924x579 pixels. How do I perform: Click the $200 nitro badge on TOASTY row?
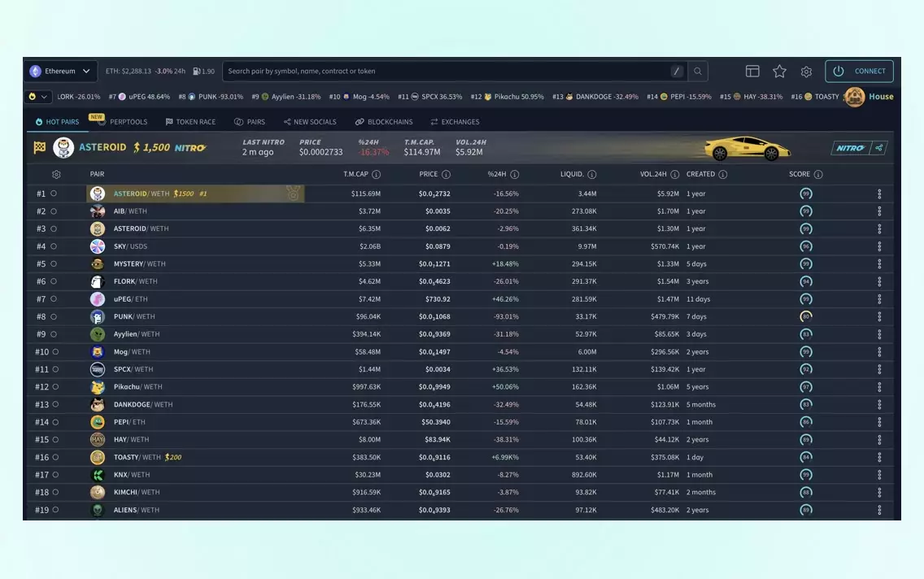173,457
